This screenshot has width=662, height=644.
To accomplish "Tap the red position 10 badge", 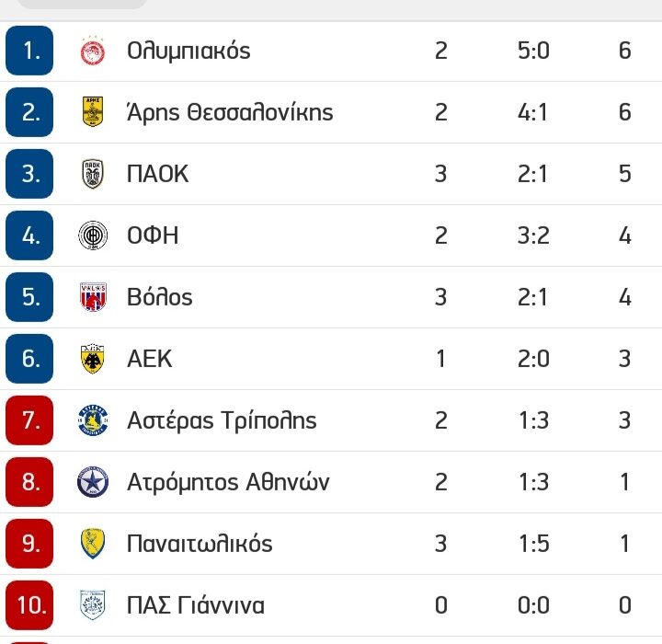I will point(32,605).
